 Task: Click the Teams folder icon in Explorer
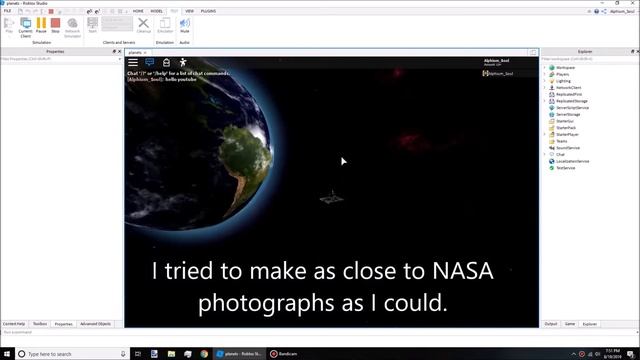click(551, 141)
